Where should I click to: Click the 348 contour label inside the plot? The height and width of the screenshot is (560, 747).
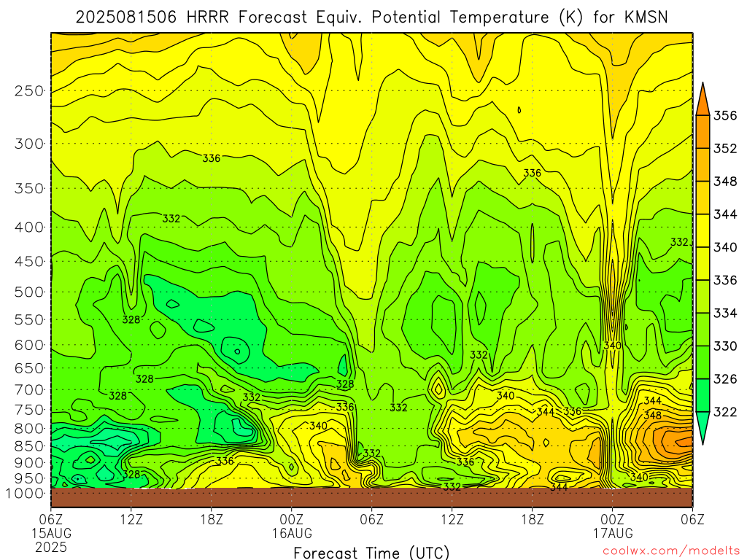pyautogui.click(x=652, y=415)
